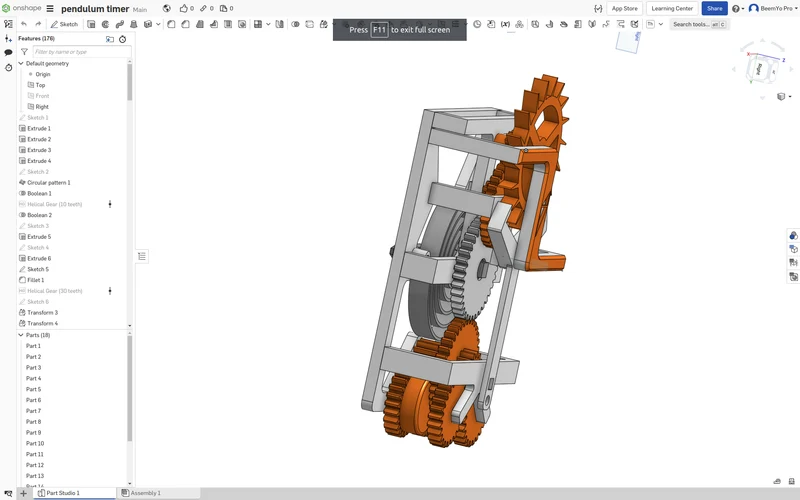The height and width of the screenshot is (500, 800).
Task: Click the Boolean tool icon
Action: [295, 24]
